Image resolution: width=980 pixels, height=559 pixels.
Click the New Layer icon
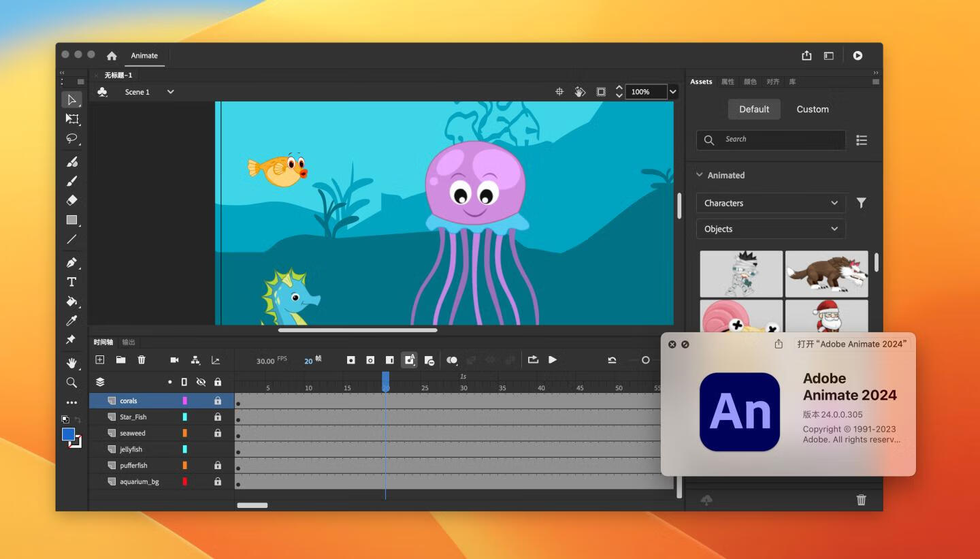(100, 360)
